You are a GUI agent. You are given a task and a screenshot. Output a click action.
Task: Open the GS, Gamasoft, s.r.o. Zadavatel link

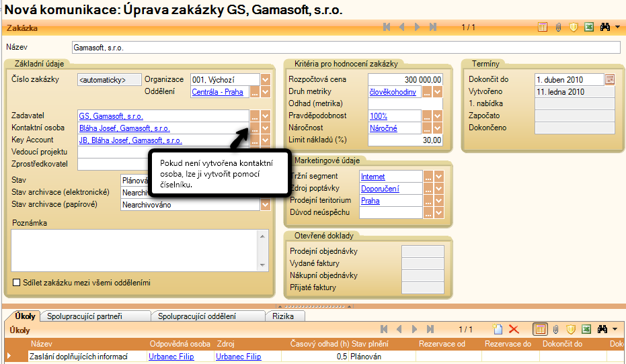tap(111, 116)
